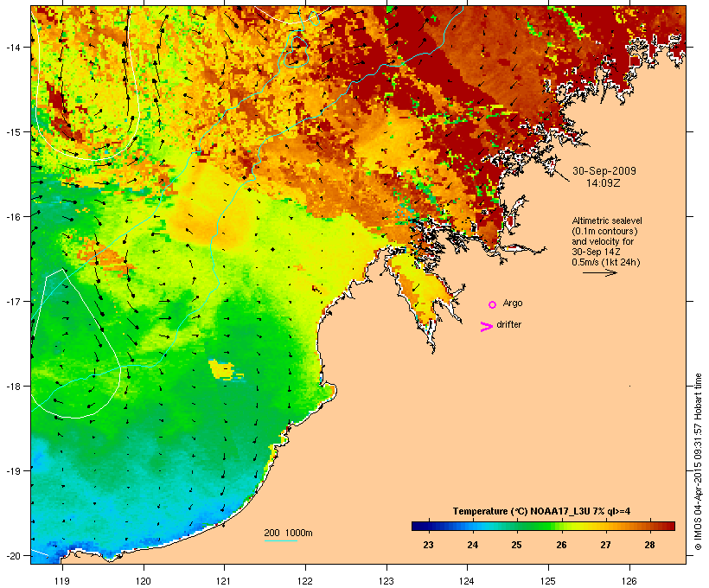Click the velocity scale arrow in legend
709x588 pixels.
tap(599, 272)
